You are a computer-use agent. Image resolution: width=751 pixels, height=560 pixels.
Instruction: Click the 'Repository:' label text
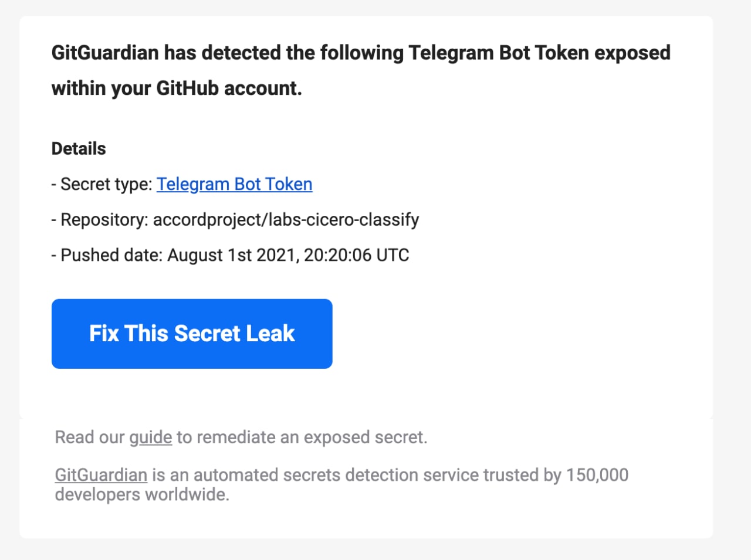(x=104, y=220)
